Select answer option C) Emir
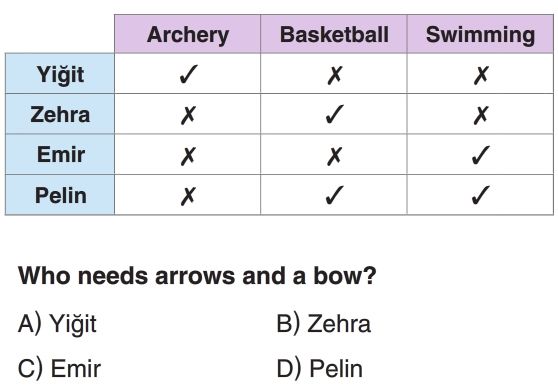This screenshot has height=390, width=558. (x=59, y=368)
